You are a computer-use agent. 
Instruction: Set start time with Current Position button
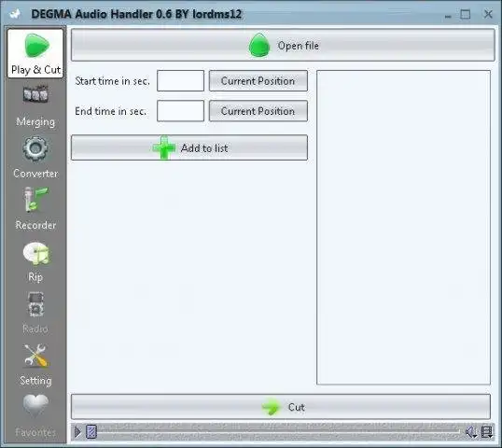(258, 80)
